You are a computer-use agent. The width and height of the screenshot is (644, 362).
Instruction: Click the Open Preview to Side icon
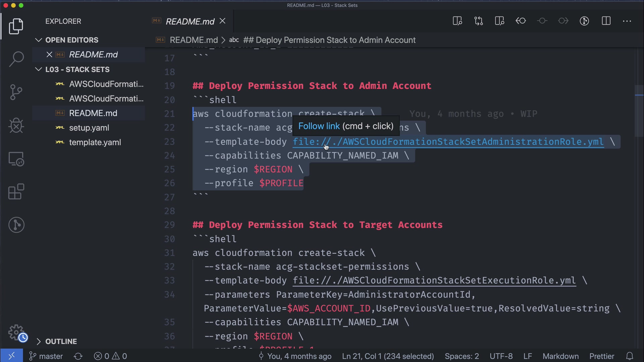(457, 21)
